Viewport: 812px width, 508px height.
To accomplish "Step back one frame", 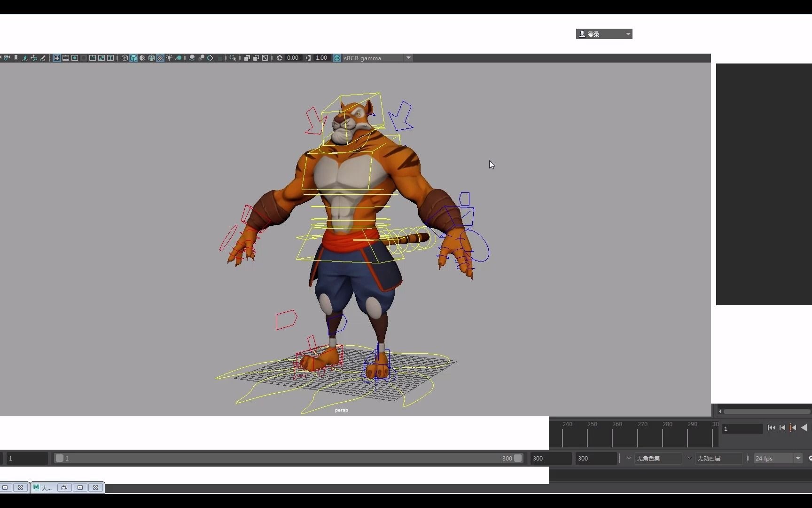I will point(782,428).
